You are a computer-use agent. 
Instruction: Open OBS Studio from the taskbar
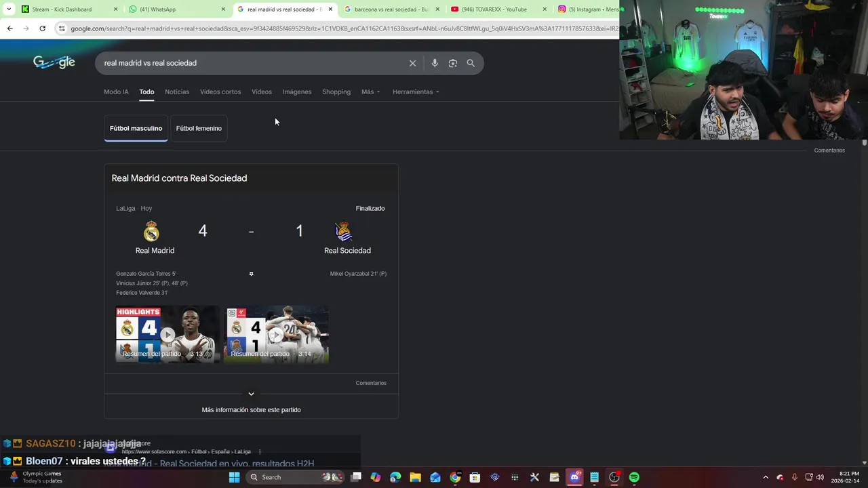pos(614,477)
